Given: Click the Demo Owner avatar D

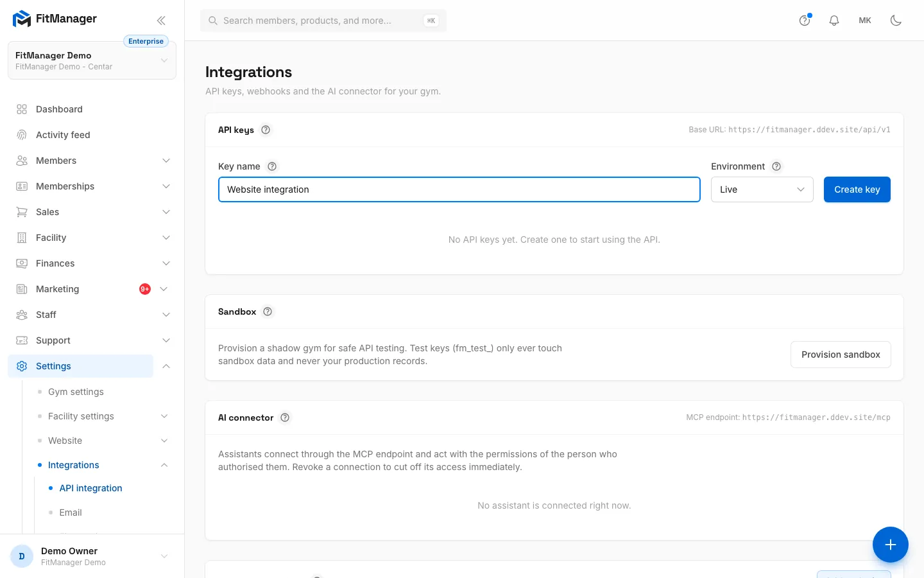Looking at the screenshot, I should click(x=22, y=556).
